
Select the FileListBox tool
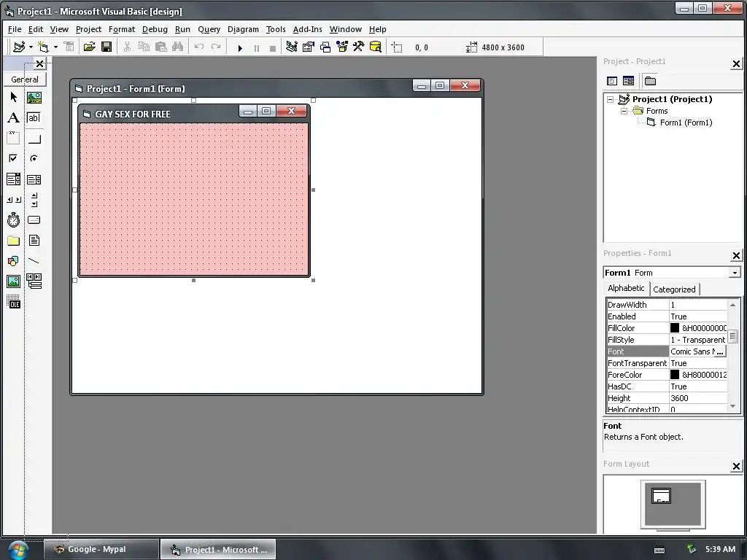point(34,241)
